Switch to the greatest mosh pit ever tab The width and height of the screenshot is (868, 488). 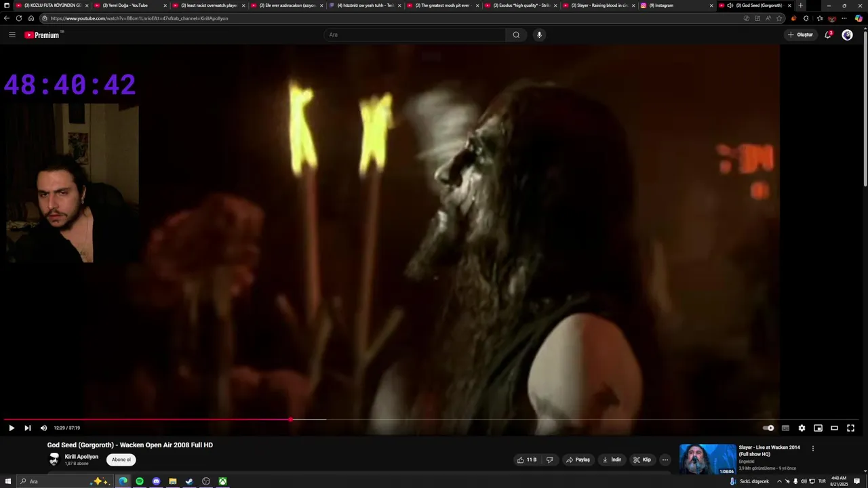tap(443, 5)
